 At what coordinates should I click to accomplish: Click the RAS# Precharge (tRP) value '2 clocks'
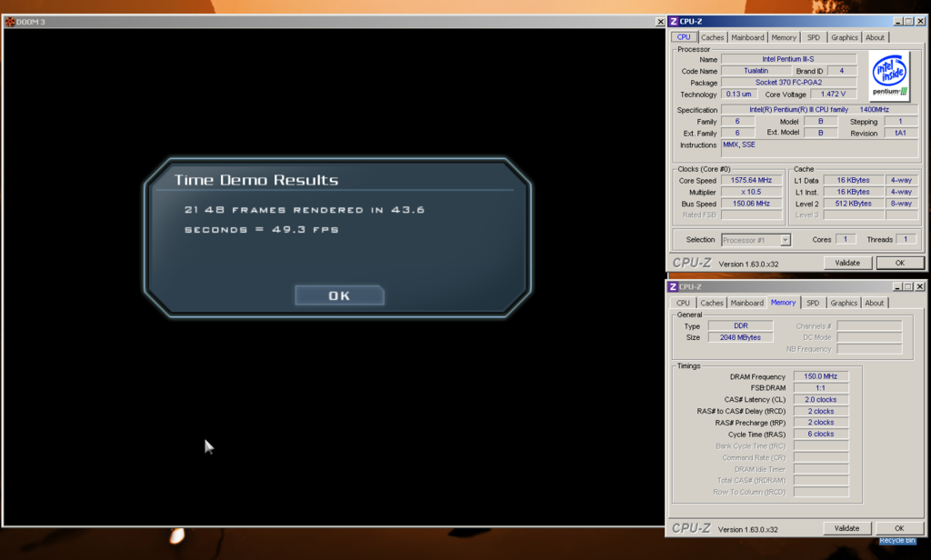[821, 423]
